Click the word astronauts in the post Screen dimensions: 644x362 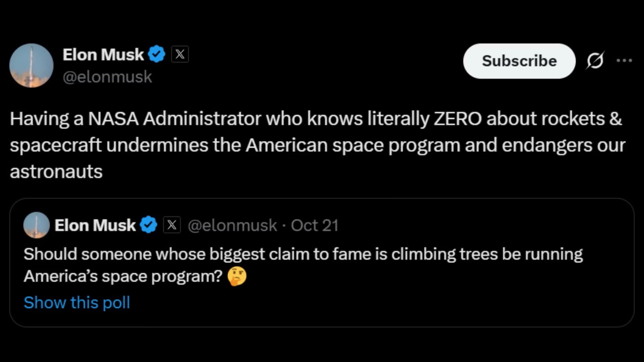tap(56, 171)
